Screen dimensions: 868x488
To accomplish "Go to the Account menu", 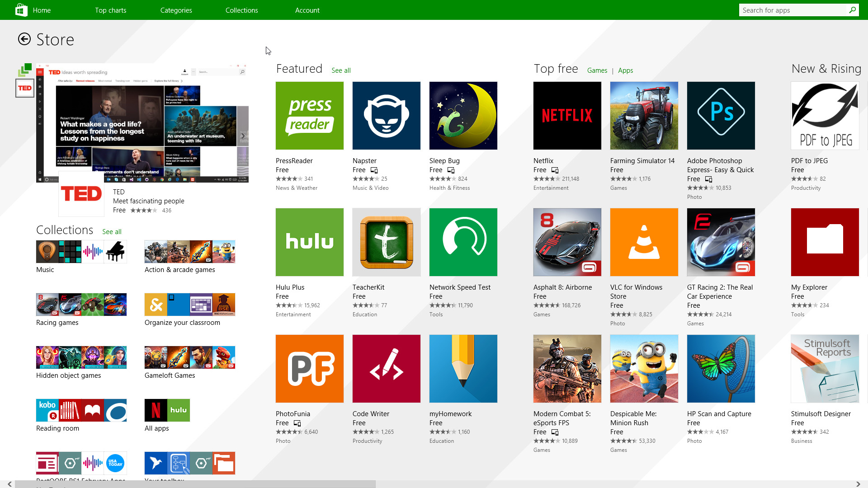I will click(x=307, y=10).
